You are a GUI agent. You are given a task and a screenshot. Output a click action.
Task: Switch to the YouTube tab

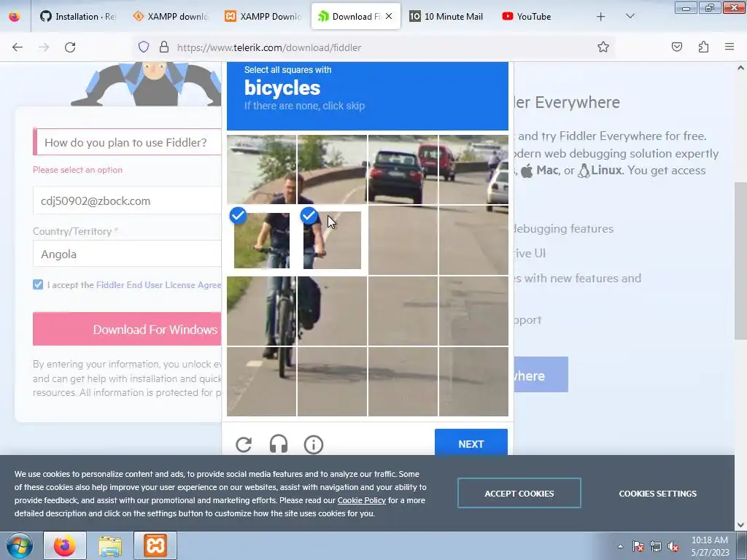(527, 16)
